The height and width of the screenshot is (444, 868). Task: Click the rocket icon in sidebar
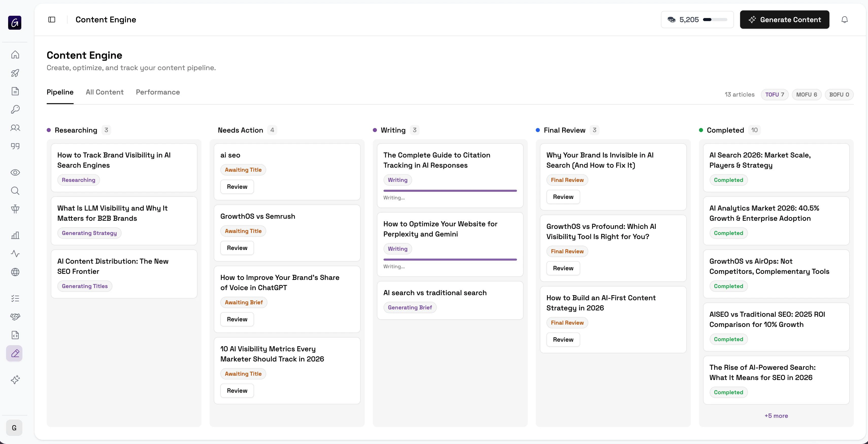(x=15, y=73)
